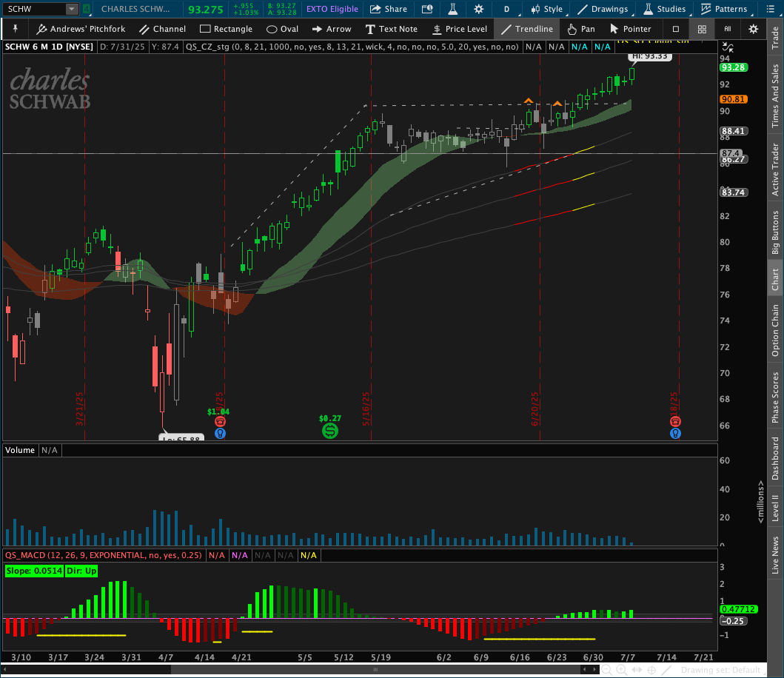
Task: Click the chart zoom out magnifier icon
Action: point(606,670)
